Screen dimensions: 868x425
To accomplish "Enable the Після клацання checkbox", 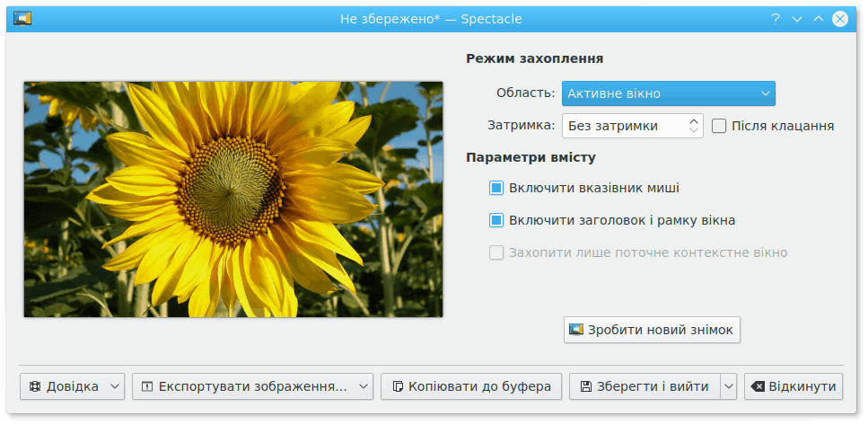I will 719,126.
